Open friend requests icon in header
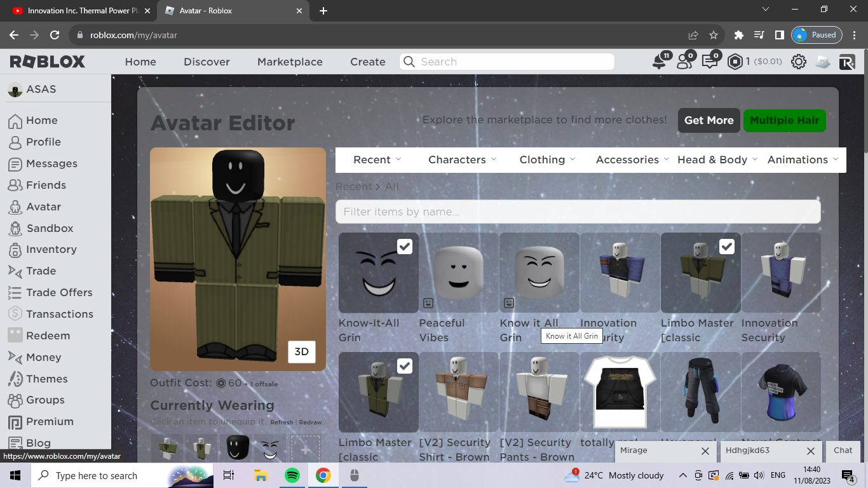This screenshot has width=868, height=488. point(684,62)
